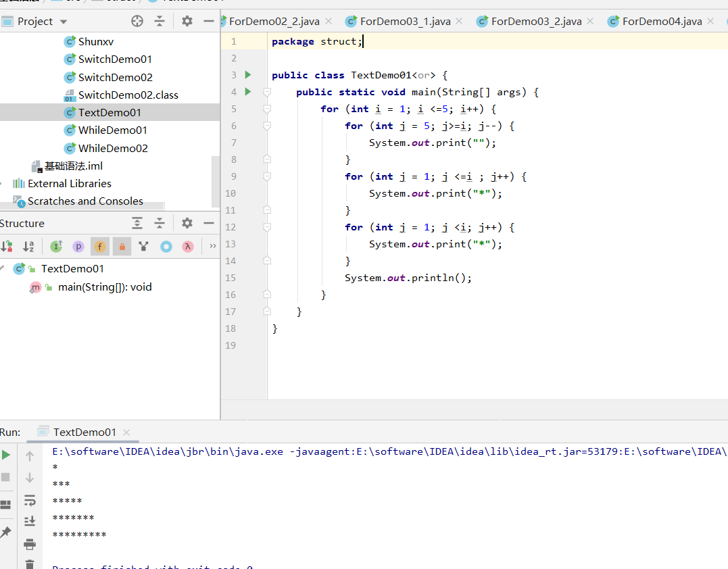Hide the Project panel with minus icon

click(x=208, y=21)
